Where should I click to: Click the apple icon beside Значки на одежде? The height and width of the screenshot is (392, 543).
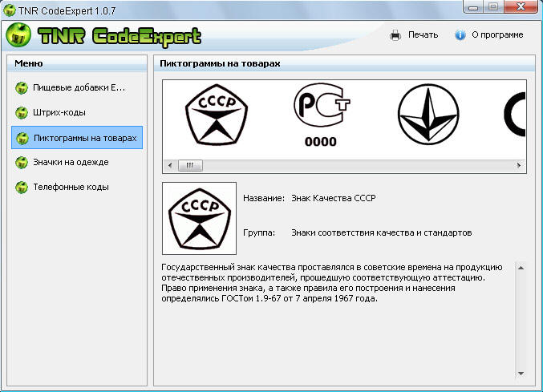22,163
